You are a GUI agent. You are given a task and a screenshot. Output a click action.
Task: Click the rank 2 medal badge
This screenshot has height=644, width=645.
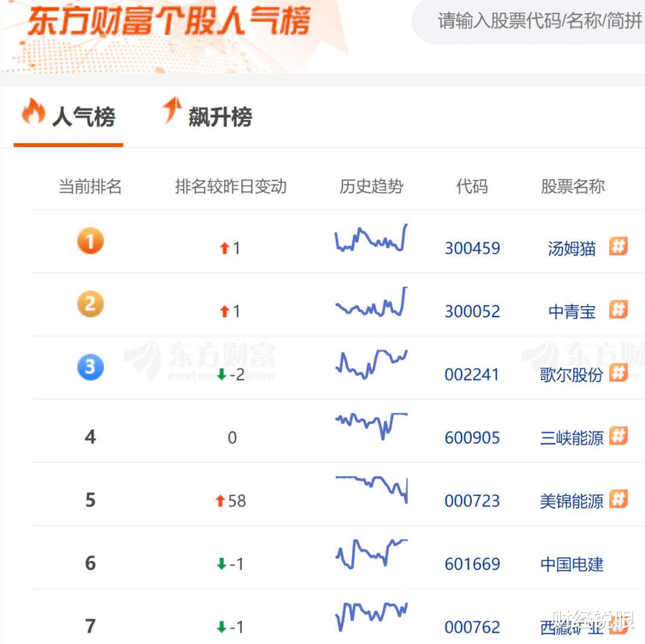click(91, 304)
